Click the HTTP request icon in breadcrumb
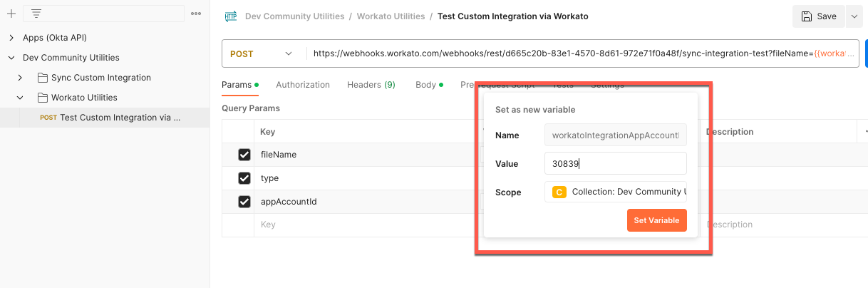Image resolution: width=868 pixels, height=288 pixels. tap(230, 16)
